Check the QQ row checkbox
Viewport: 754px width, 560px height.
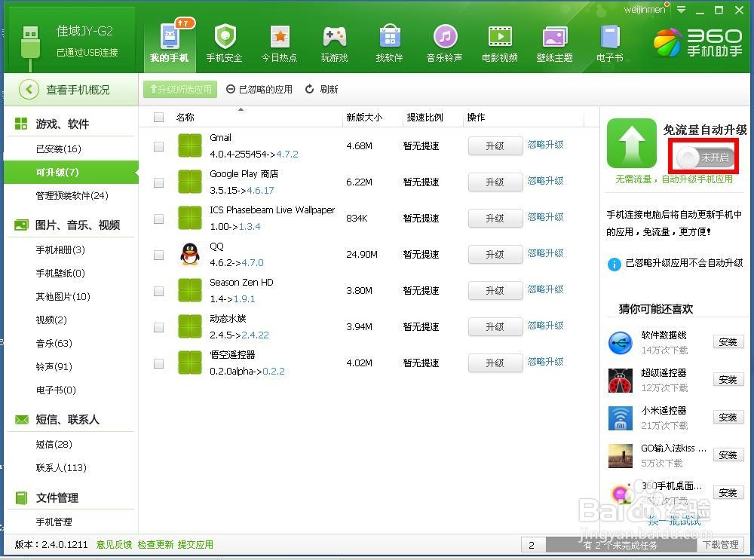point(158,255)
